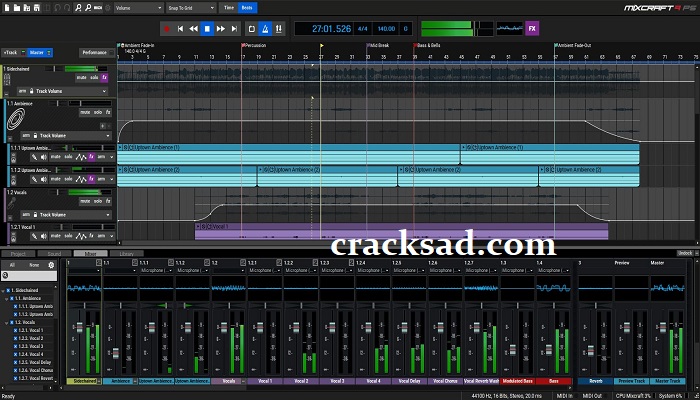Click None in the mixer track filter
Screen dimensions: 700x400
click(34, 265)
